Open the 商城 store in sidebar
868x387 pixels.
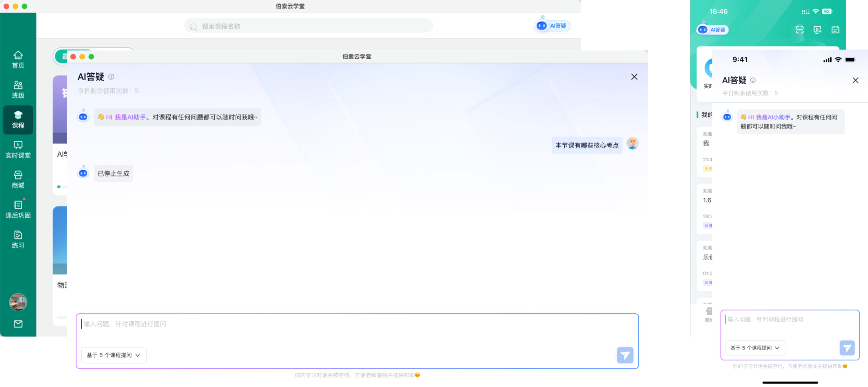(18, 179)
